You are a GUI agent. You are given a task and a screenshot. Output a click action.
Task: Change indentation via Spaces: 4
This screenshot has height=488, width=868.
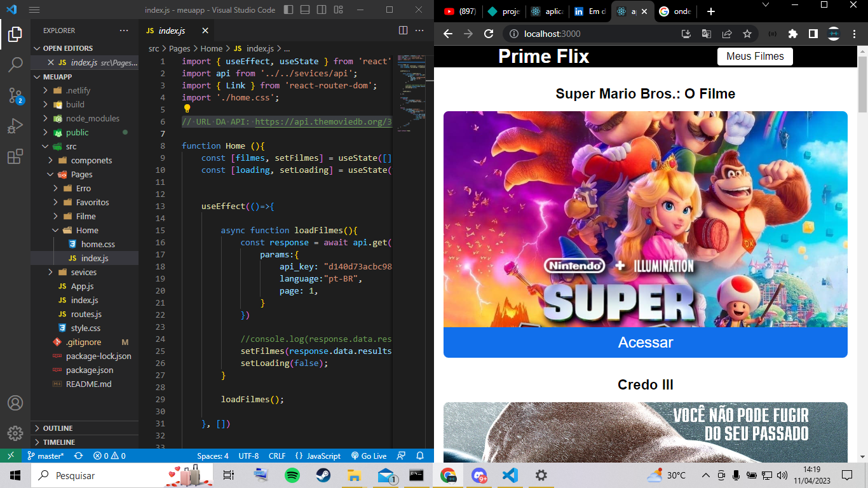tap(213, 456)
